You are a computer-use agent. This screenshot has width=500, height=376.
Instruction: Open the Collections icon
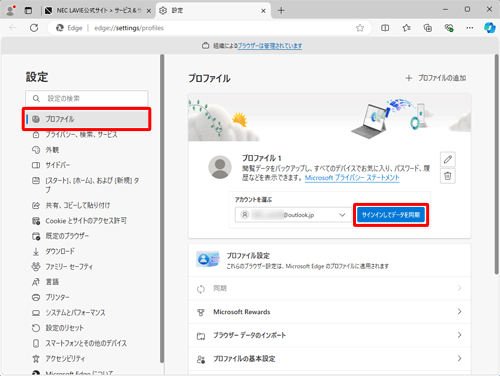coord(427,28)
